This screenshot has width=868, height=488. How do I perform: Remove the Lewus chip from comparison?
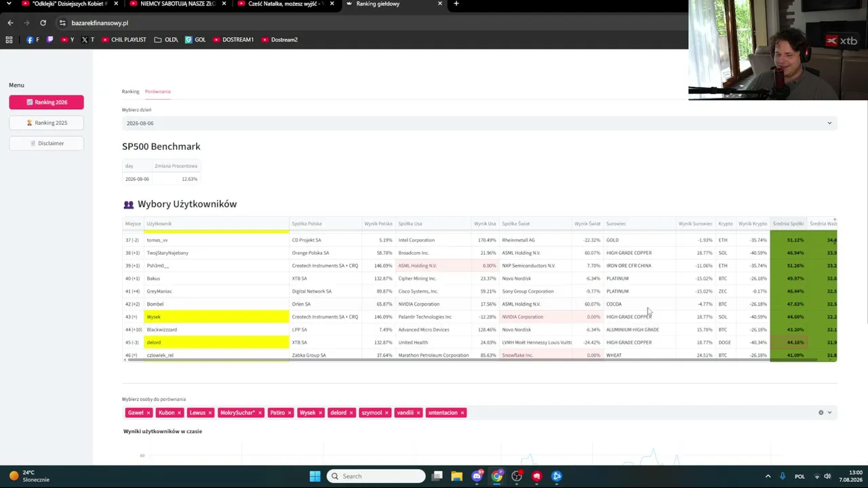[x=210, y=413]
